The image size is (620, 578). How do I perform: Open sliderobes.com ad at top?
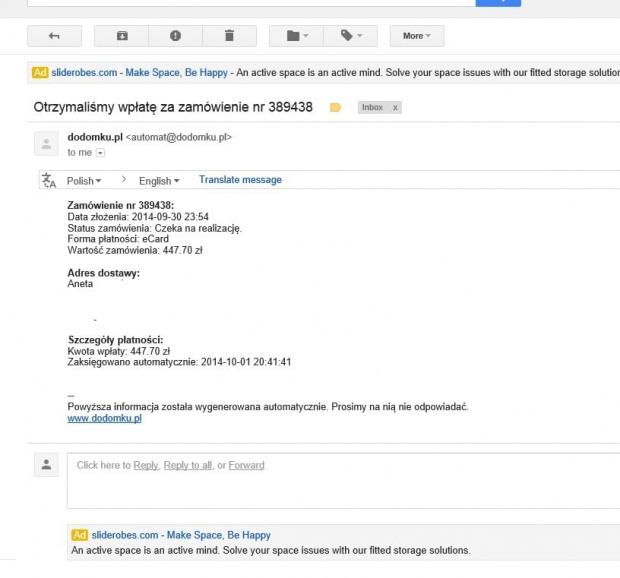point(84,73)
